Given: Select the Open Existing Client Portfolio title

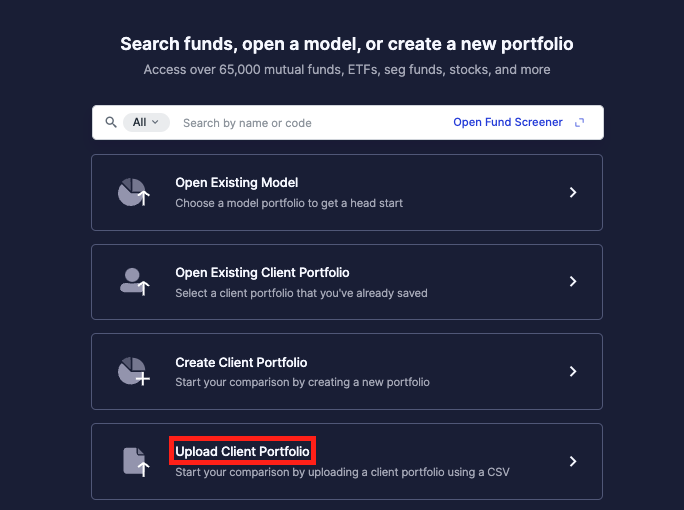Looking at the screenshot, I should pyautogui.click(x=262, y=273).
